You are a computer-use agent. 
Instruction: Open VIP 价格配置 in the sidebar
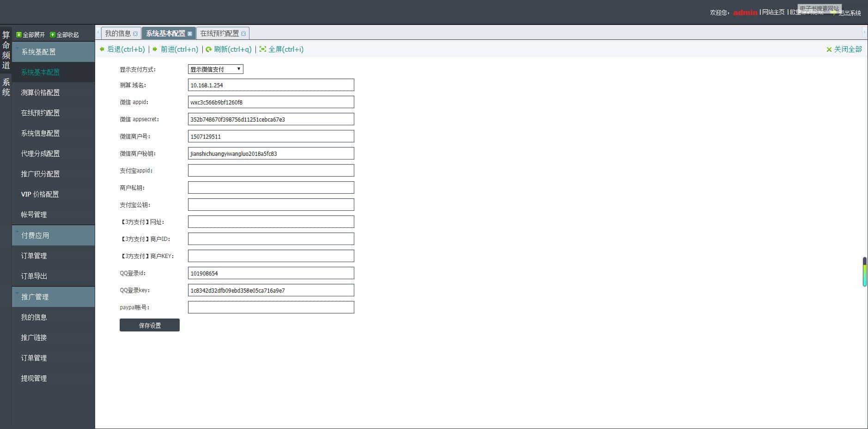tap(54, 194)
